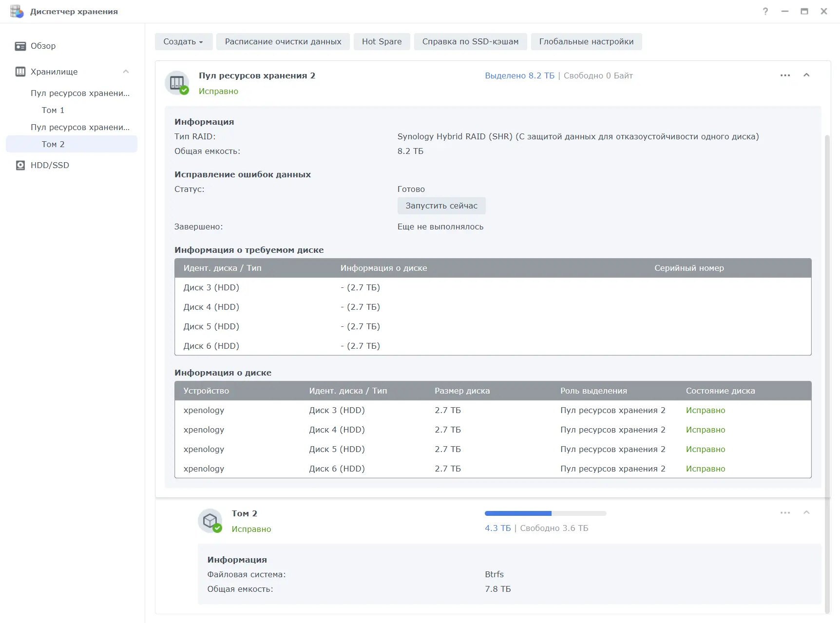Image resolution: width=840 pixels, height=623 pixels.
Task: Click the Btrfs file system value
Action: [x=494, y=574]
